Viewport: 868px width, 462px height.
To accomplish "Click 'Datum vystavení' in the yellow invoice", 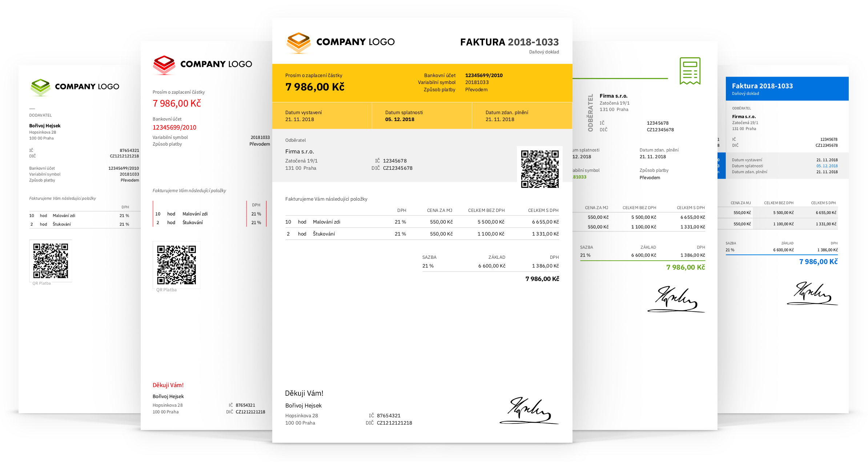I will [304, 113].
